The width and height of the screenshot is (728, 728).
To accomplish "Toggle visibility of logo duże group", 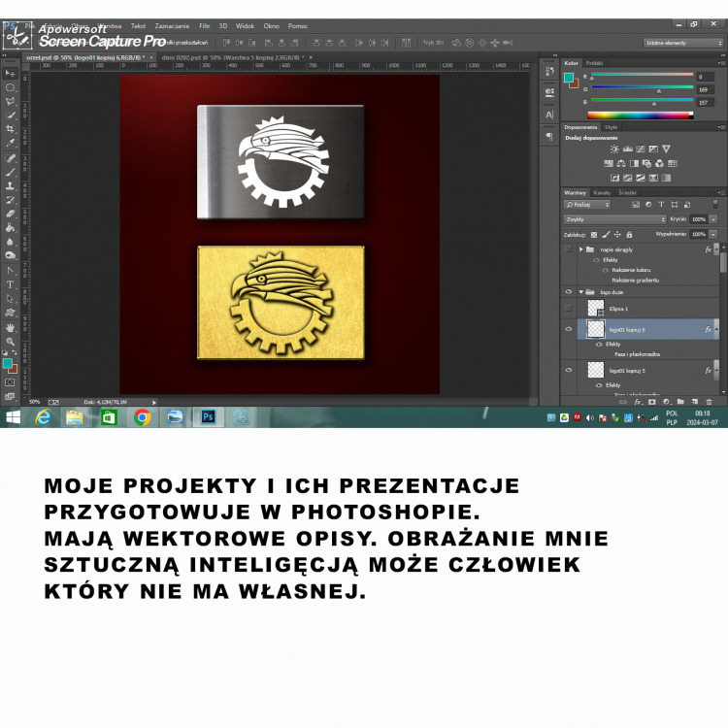I will (569, 291).
